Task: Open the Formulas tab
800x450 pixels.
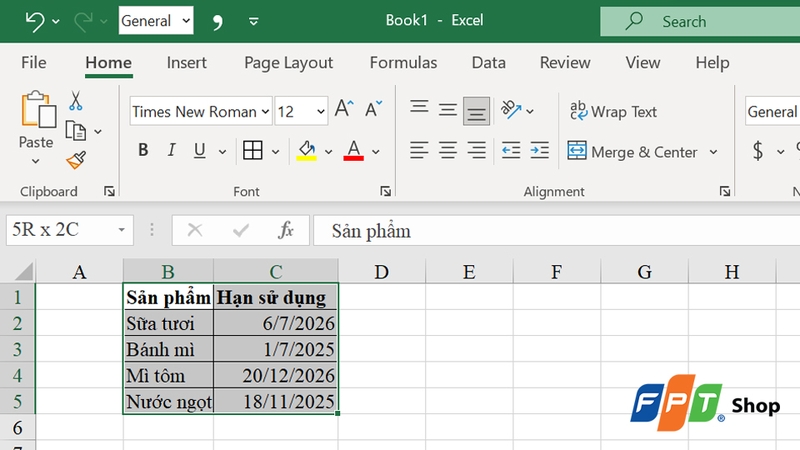Action: click(x=403, y=62)
